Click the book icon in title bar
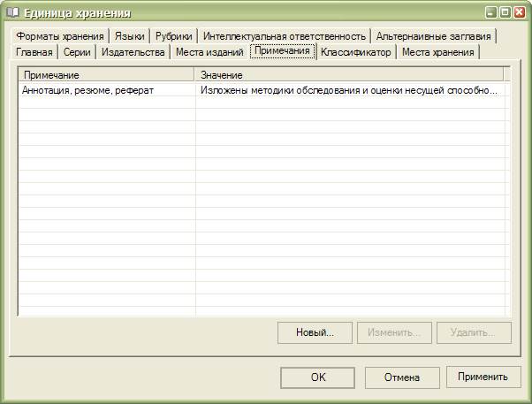 (x=12, y=12)
